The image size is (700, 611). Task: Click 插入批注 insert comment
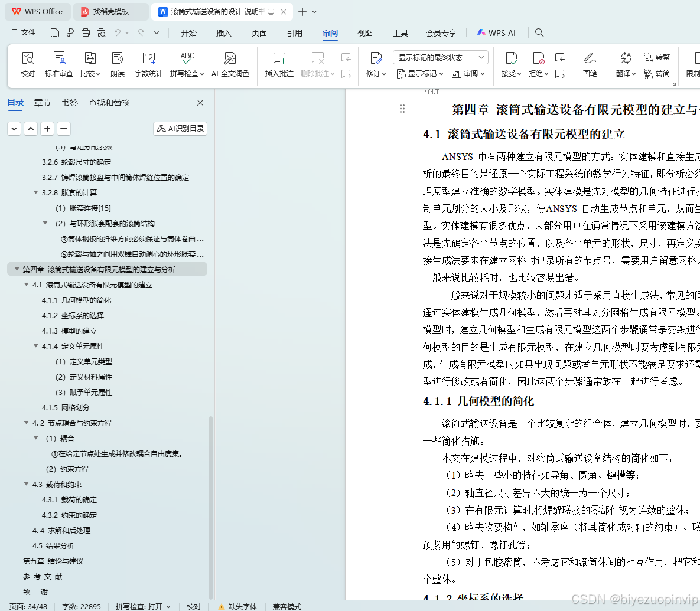point(279,64)
